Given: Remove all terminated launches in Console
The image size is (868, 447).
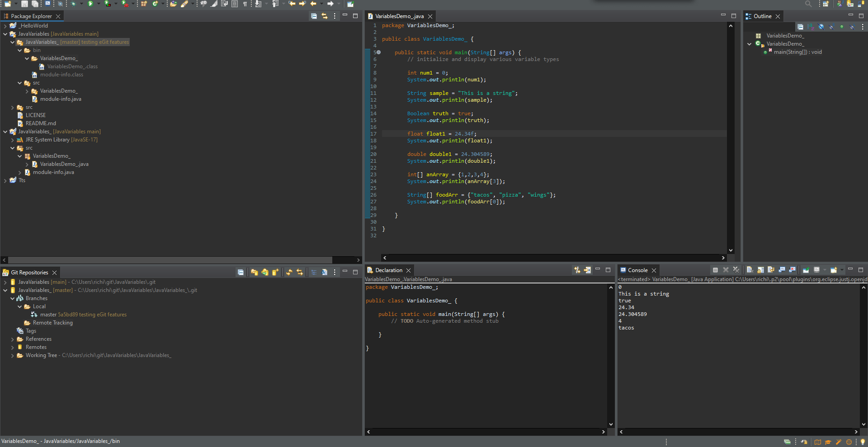Looking at the screenshot, I should point(736,270).
